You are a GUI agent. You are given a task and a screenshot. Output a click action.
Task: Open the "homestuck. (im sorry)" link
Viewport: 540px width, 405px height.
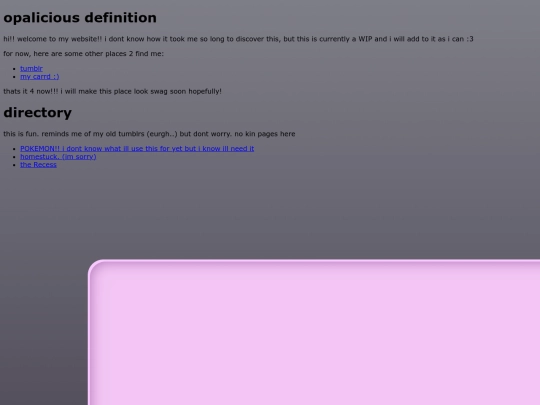tap(58, 156)
